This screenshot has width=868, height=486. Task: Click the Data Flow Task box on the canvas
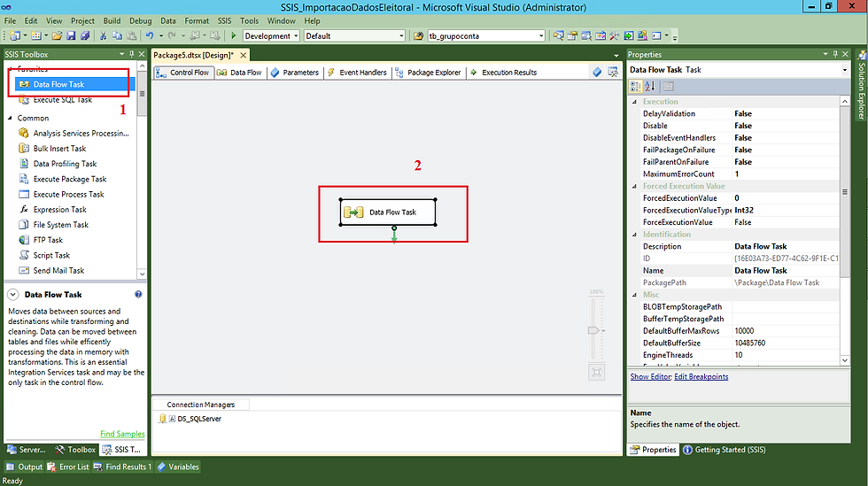tap(388, 212)
